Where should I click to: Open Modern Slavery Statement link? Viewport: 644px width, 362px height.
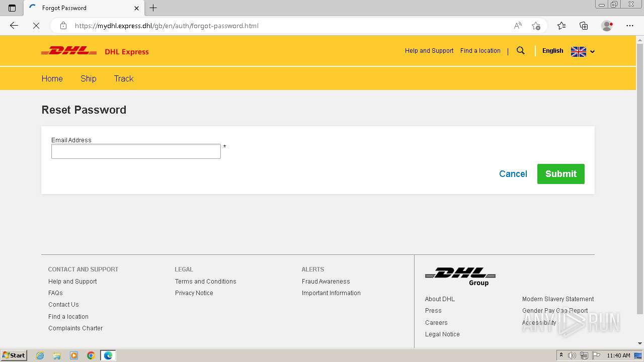[x=558, y=299]
